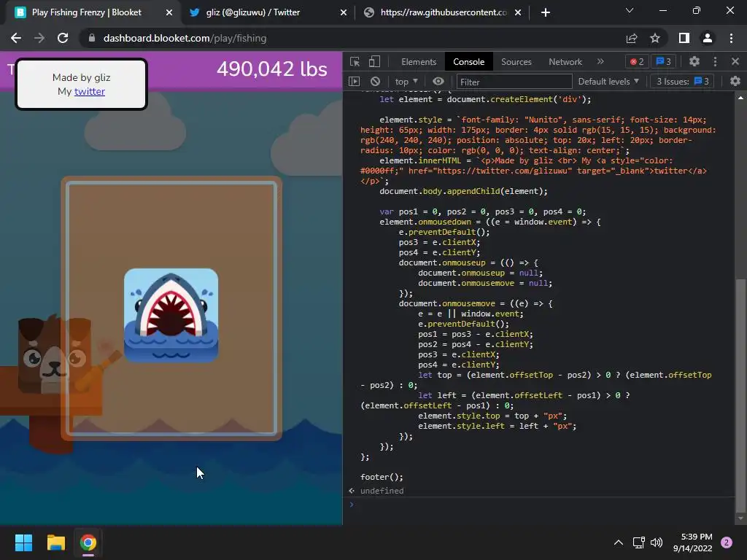The image size is (747, 560).
Task: Close the Play Fishing Frenzy tab
Action: (169, 12)
